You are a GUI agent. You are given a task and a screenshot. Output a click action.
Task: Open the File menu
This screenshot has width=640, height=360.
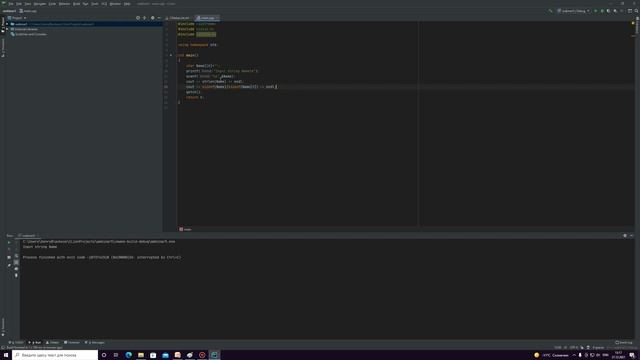pyautogui.click(x=11, y=4)
